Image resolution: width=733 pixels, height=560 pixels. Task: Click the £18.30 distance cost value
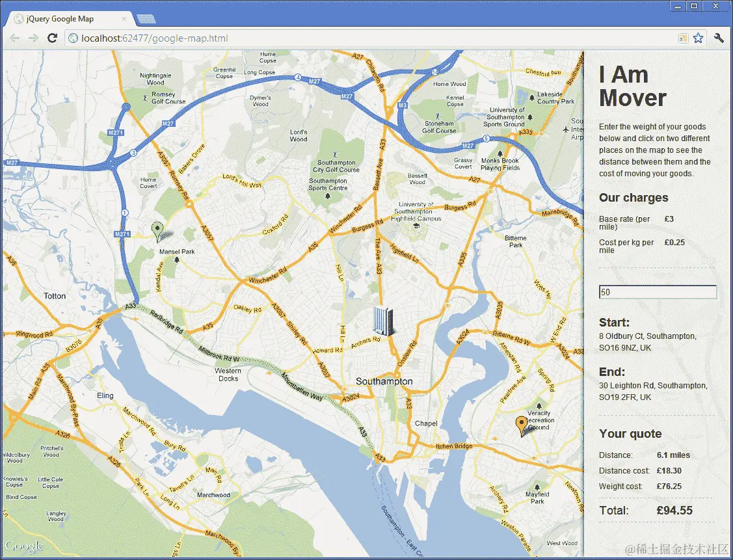[669, 471]
